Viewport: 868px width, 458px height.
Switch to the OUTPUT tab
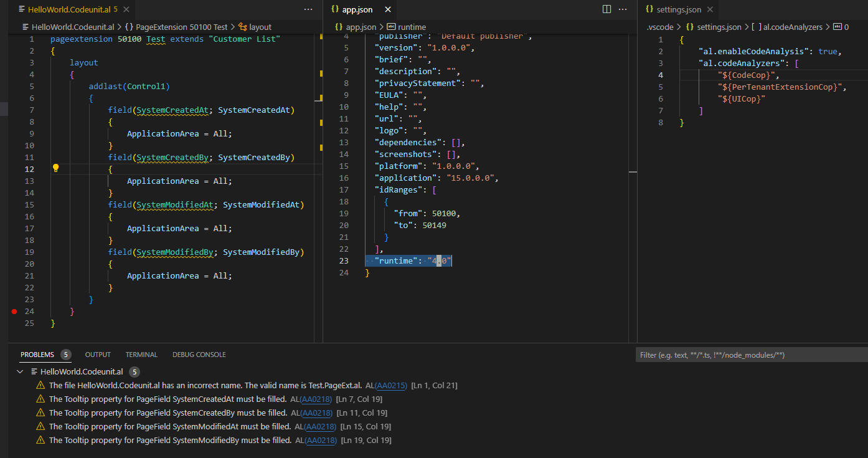coord(97,354)
